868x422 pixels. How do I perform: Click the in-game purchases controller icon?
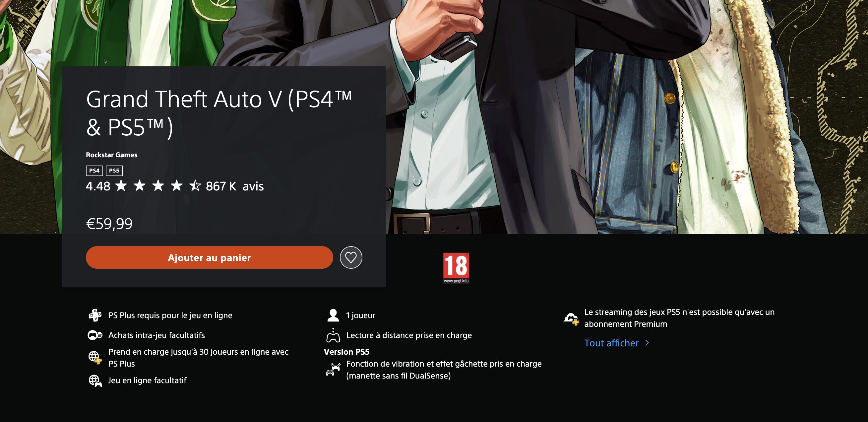[95, 335]
